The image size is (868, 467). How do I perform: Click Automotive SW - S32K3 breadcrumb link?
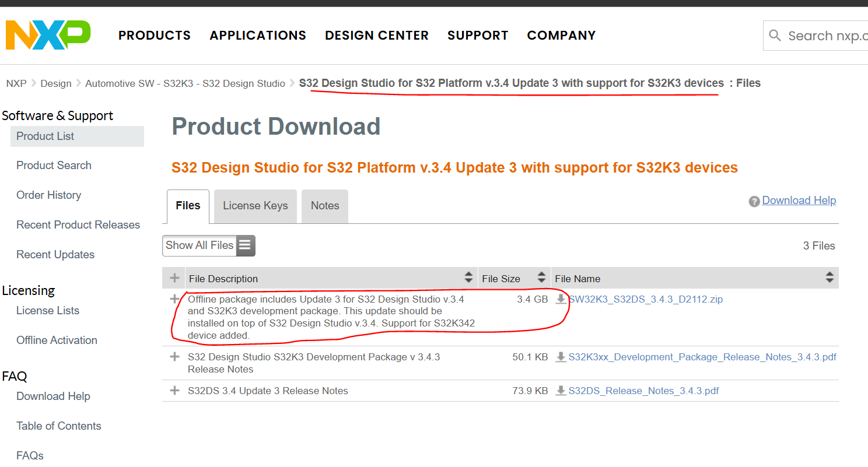pos(185,83)
